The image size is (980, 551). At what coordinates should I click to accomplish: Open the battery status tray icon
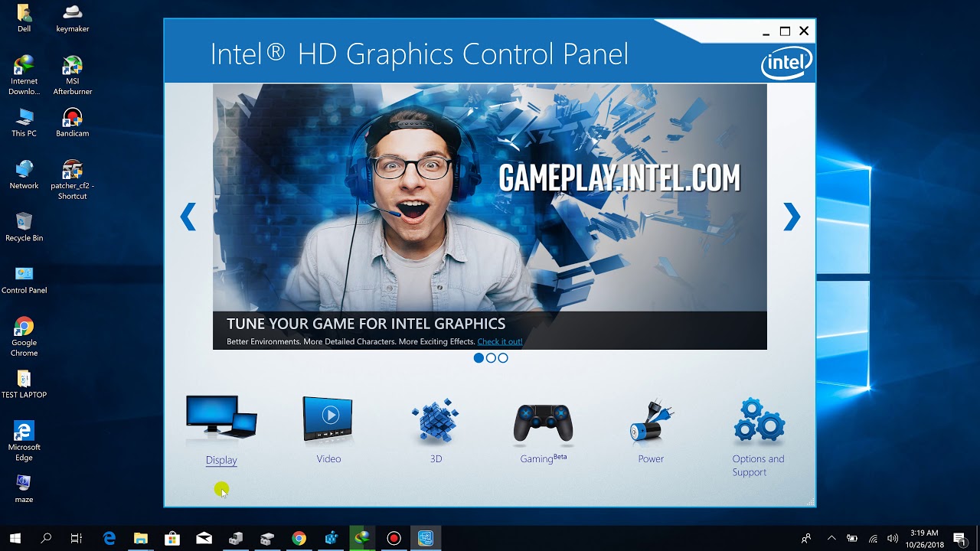pyautogui.click(x=852, y=539)
